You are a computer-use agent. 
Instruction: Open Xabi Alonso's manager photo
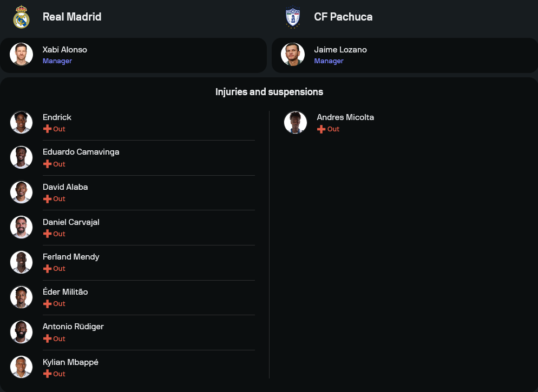pos(22,55)
